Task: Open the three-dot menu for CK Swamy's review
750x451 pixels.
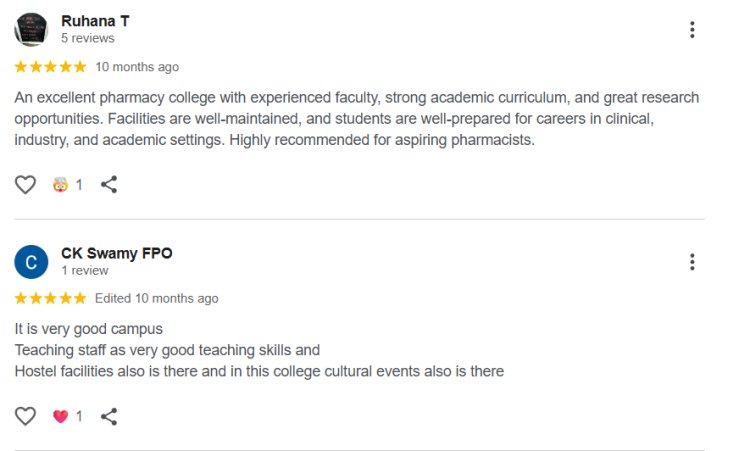Action: pos(692,262)
